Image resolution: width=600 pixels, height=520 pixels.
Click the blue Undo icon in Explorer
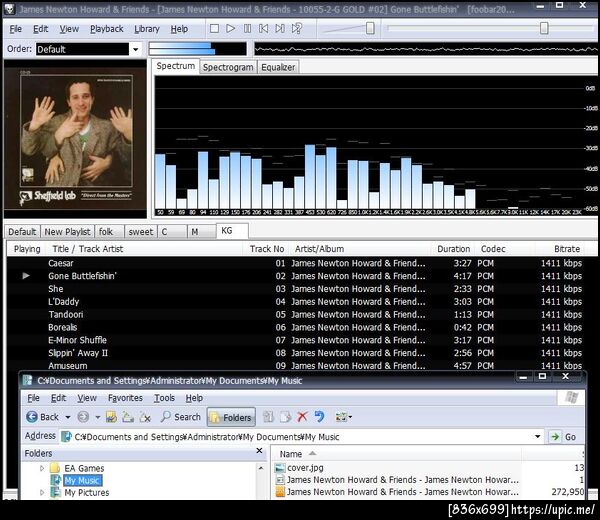[320, 417]
